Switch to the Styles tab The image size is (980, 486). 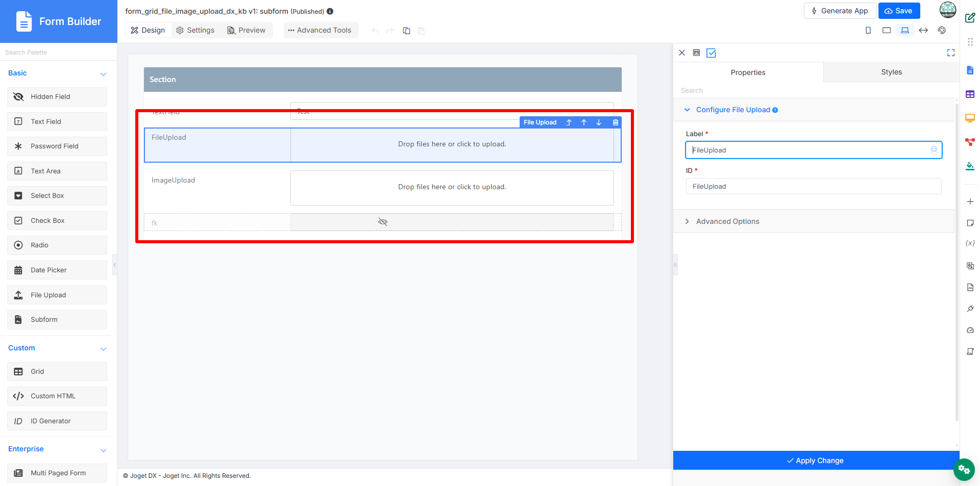coord(891,72)
